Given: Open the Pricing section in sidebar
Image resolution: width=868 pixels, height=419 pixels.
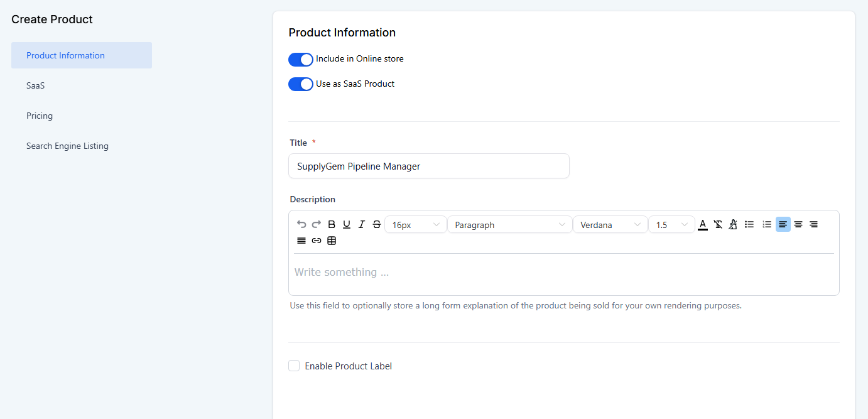Looking at the screenshot, I should (x=40, y=116).
